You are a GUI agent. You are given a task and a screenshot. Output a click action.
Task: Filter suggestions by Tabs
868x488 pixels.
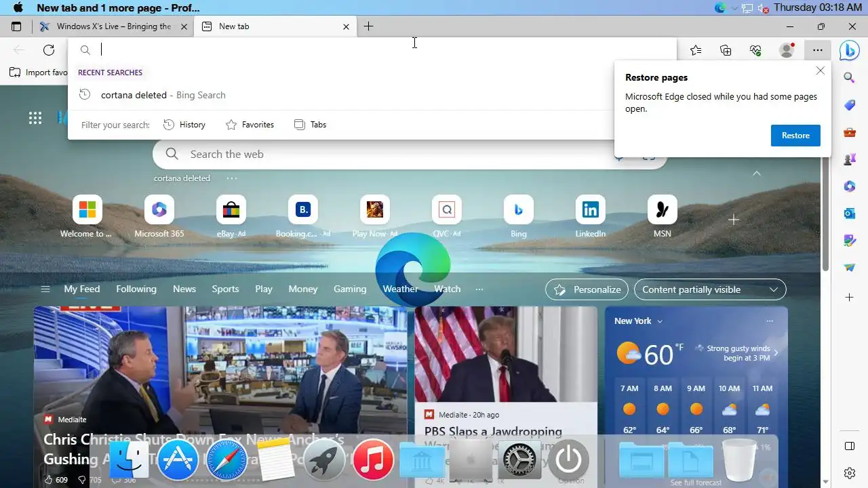pos(310,125)
